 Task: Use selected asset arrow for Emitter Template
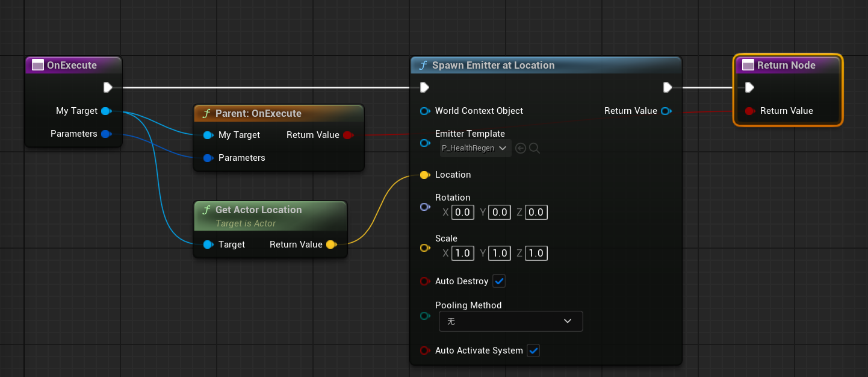point(521,148)
